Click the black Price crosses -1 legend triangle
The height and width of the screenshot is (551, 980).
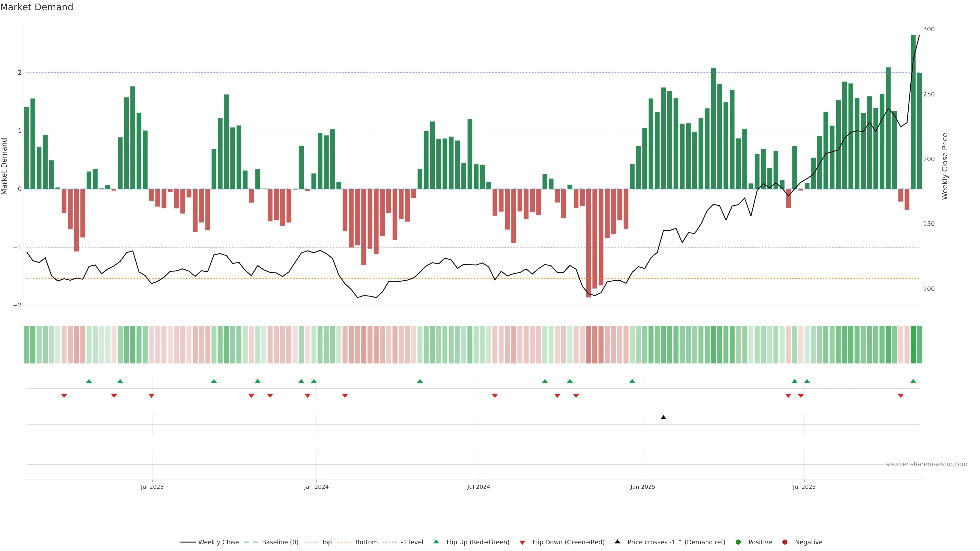[x=617, y=542]
